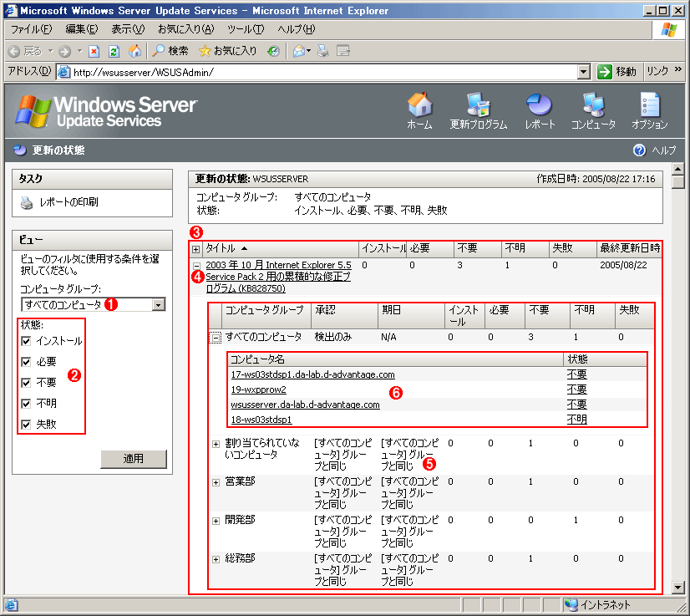Open the 17-ws03stdsp1.da-lab.d-advantage.com link
The image size is (690, 616).
pyautogui.click(x=313, y=374)
